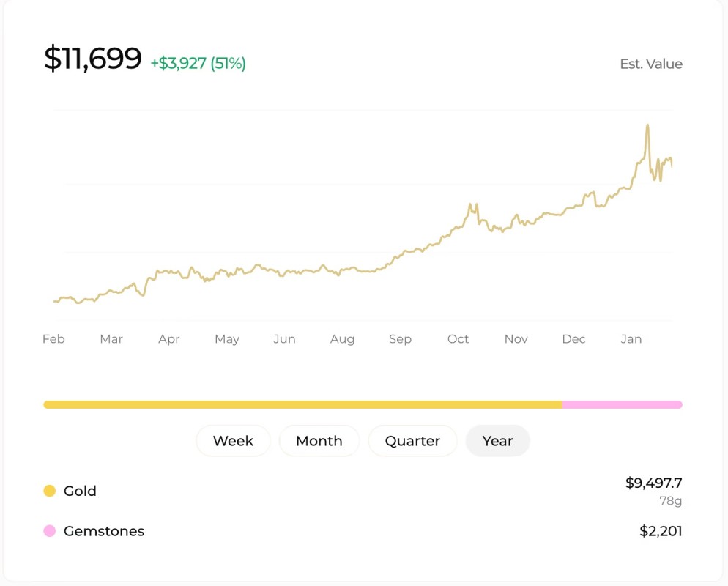Click the pink Gemstones allocation segment
Viewport: 728px width, 586px height.
click(622, 404)
